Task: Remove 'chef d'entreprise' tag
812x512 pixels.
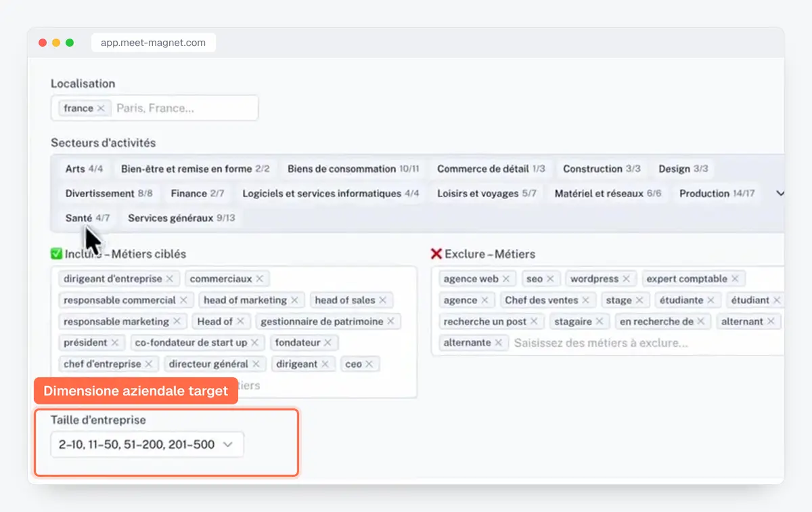Action: (149, 364)
